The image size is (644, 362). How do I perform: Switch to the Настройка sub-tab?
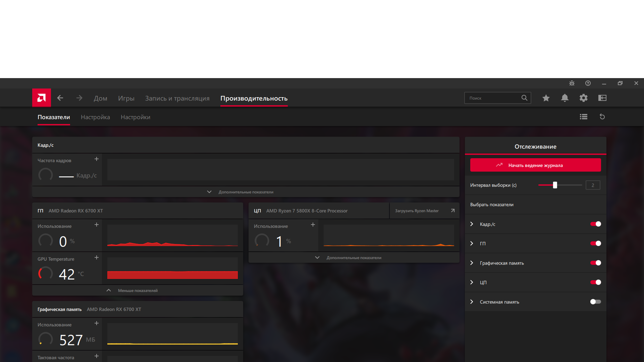pyautogui.click(x=95, y=117)
